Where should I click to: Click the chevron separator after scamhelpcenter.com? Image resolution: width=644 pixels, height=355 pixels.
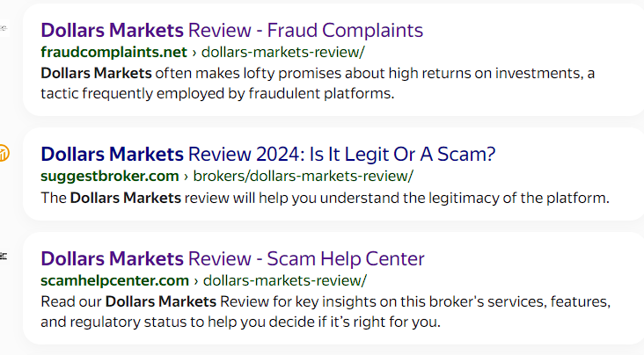click(196, 281)
